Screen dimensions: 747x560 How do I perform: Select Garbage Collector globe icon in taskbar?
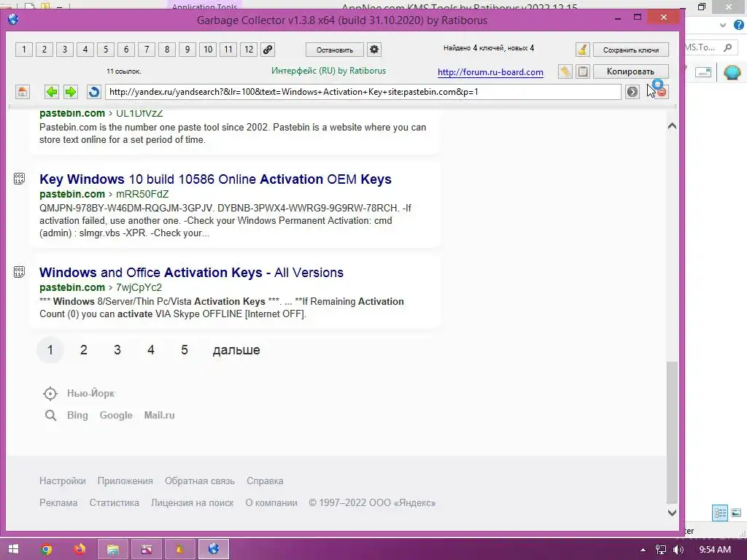[214, 550]
